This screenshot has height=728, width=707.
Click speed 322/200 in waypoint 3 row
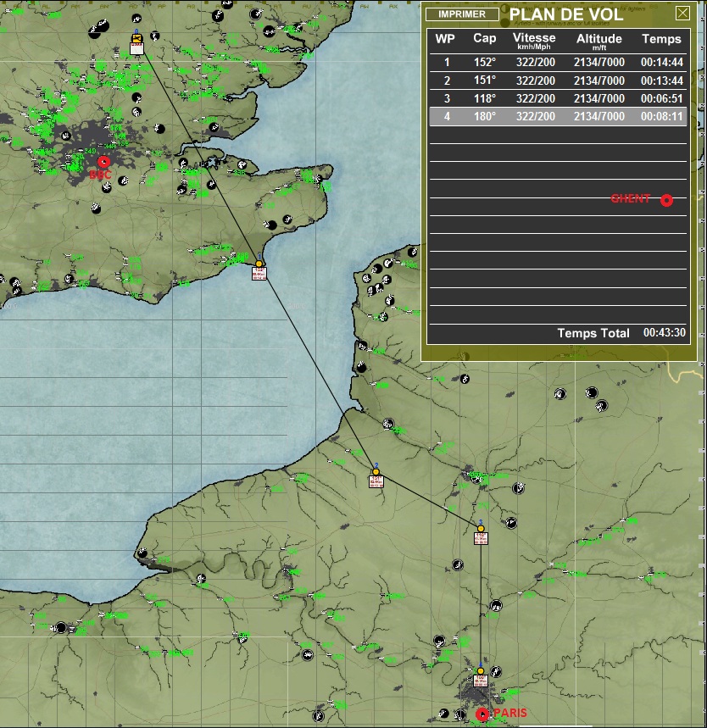(536, 98)
